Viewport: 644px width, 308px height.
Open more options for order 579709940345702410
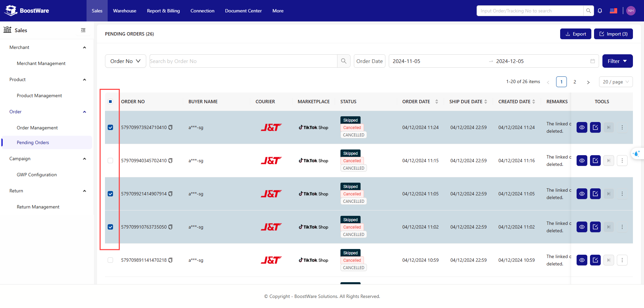point(622,161)
